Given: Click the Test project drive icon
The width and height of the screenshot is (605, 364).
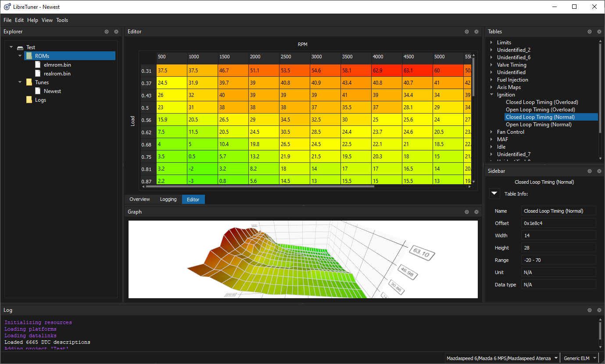Looking at the screenshot, I should 20,47.
